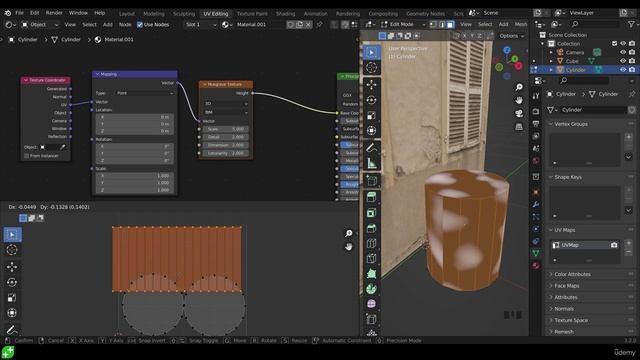The height and width of the screenshot is (360, 640).
Task: Toggle Collection exclude checkbox in outliner
Action: [x=614, y=43]
